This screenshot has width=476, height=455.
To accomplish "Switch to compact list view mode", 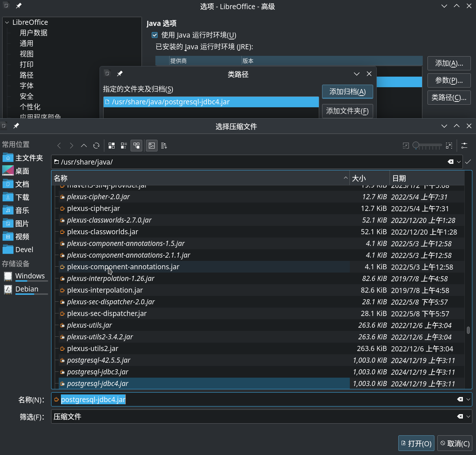I will (124, 146).
